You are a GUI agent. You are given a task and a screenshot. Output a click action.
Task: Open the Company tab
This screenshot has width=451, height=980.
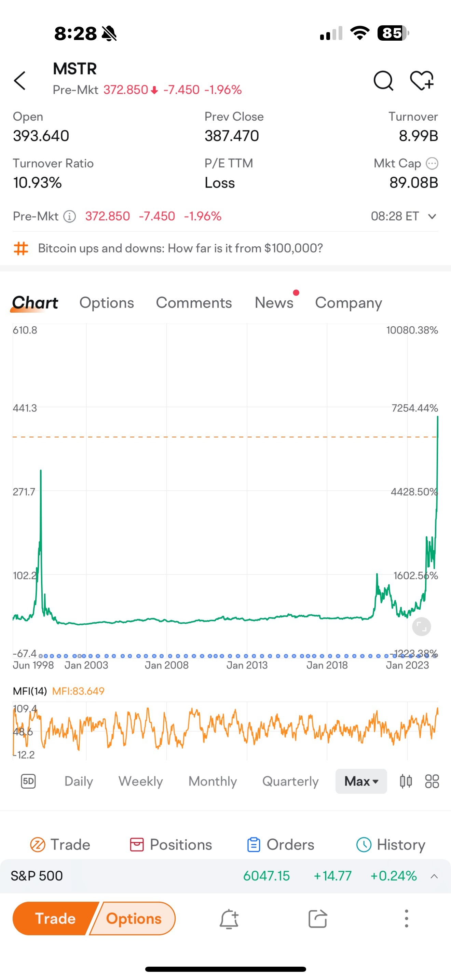[348, 303]
